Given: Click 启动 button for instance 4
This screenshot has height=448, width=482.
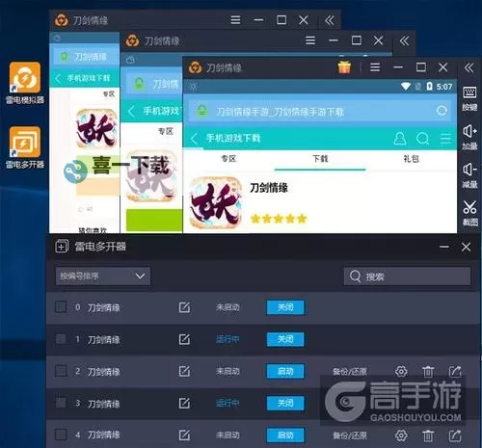Looking at the screenshot, I should click(x=285, y=435).
